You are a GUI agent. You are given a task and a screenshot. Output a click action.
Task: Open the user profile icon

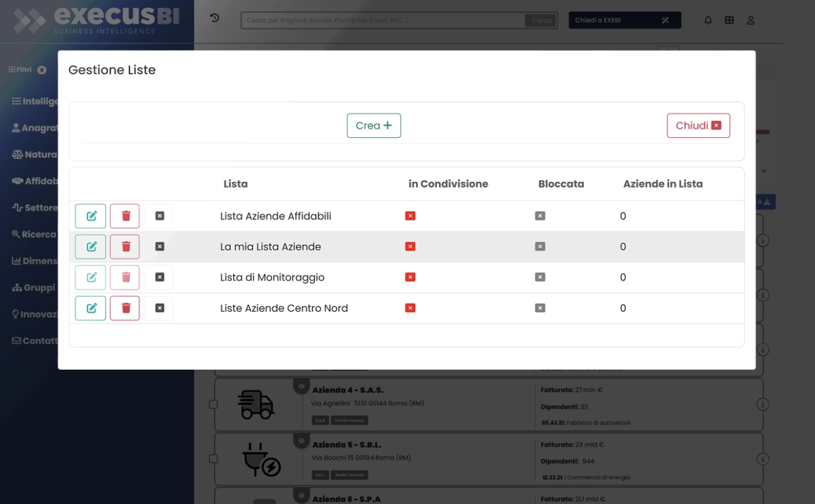(x=751, y=20)
